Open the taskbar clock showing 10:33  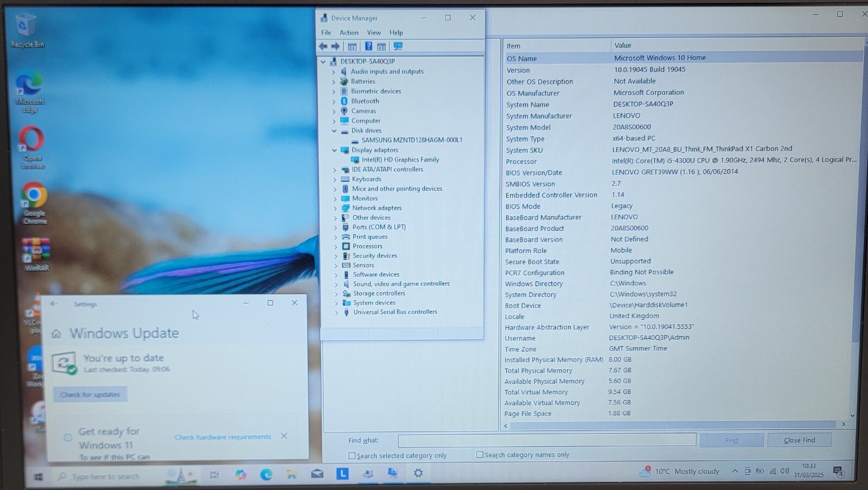tap(809, 470)
